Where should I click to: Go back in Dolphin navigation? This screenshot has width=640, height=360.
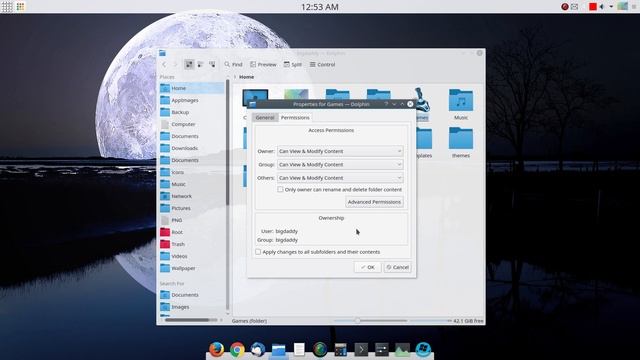(164, 64)
